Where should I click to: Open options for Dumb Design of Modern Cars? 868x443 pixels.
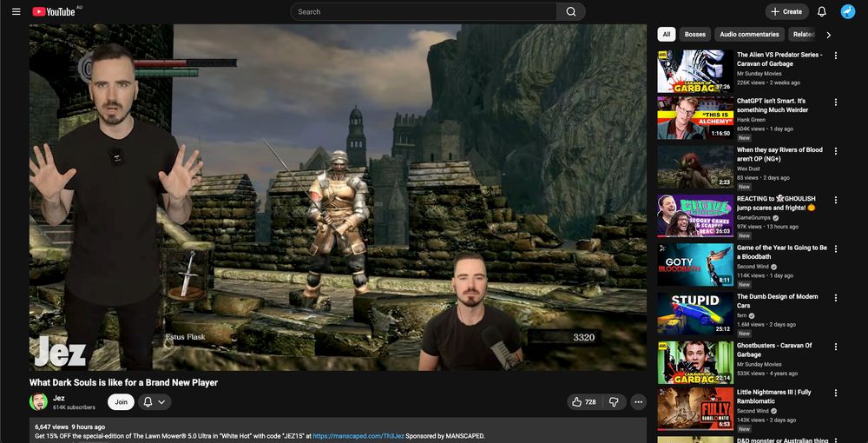point(835,297)
